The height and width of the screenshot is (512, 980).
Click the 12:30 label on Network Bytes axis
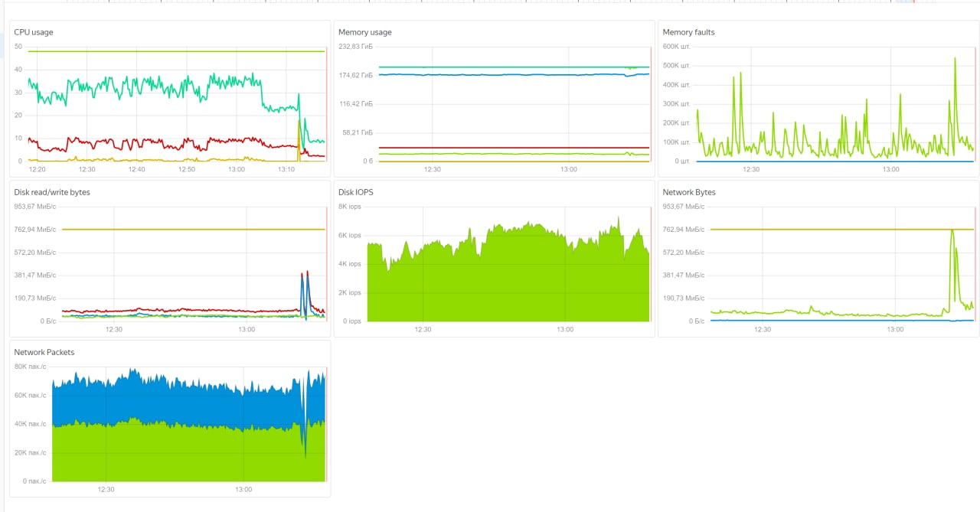(x=762, y=329)
